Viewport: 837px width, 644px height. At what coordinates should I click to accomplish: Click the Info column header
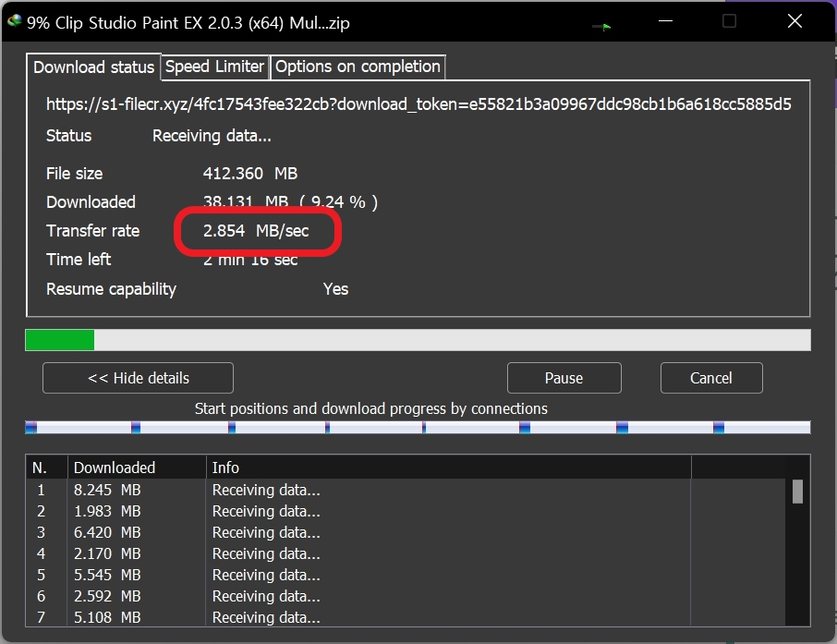(448, 468)
